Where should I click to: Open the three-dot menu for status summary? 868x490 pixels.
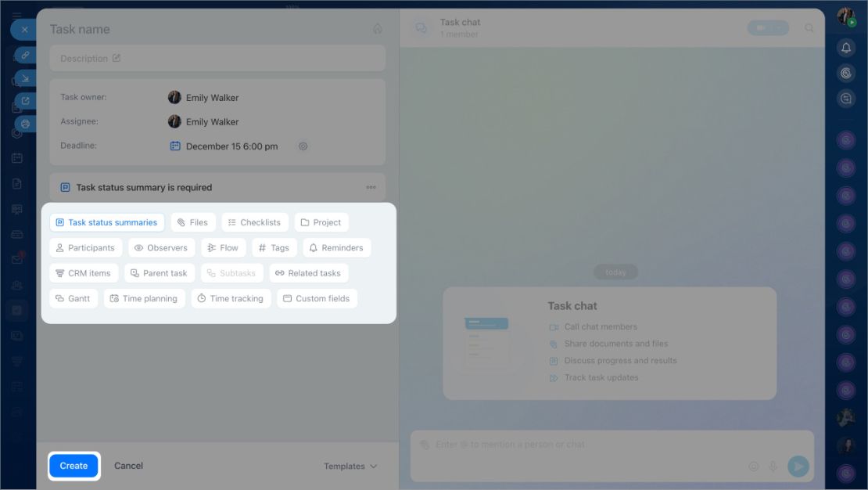(371, 187)
